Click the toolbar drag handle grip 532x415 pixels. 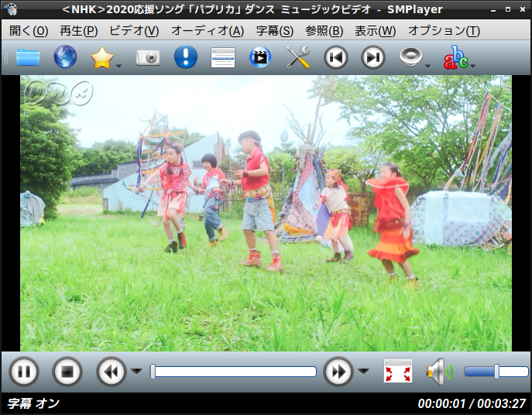coord(5,57)
